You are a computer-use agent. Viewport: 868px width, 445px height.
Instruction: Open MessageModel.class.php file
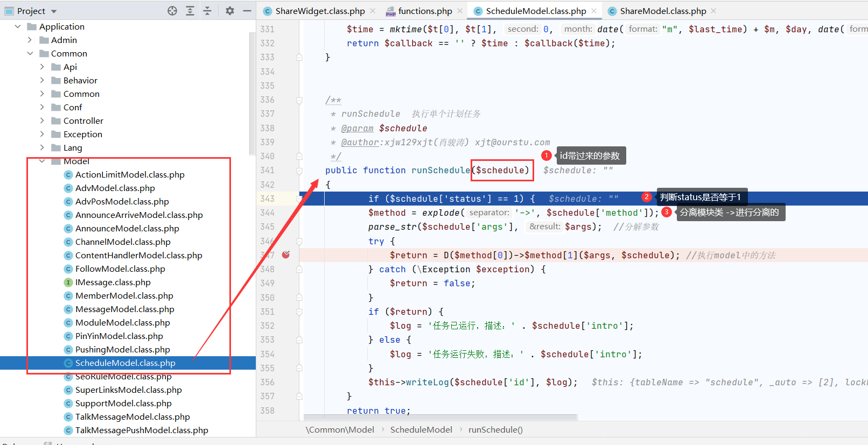[125, 309]
